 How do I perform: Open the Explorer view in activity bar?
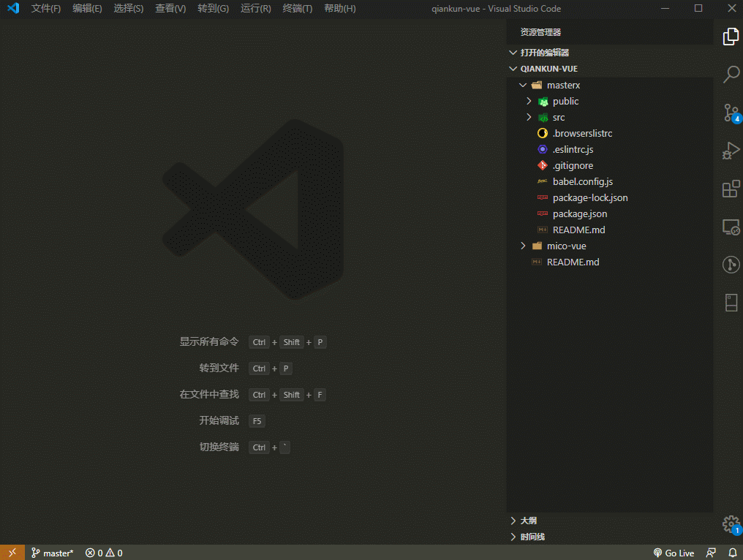coord(731,37)
